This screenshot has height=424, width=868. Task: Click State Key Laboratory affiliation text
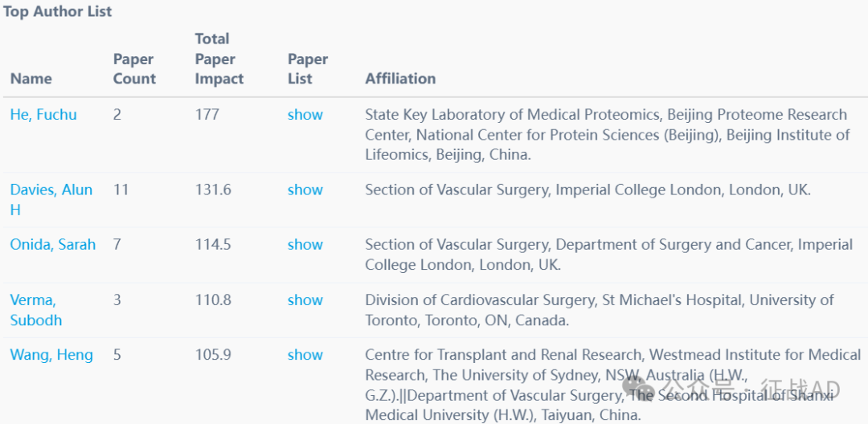pos(608,135)
